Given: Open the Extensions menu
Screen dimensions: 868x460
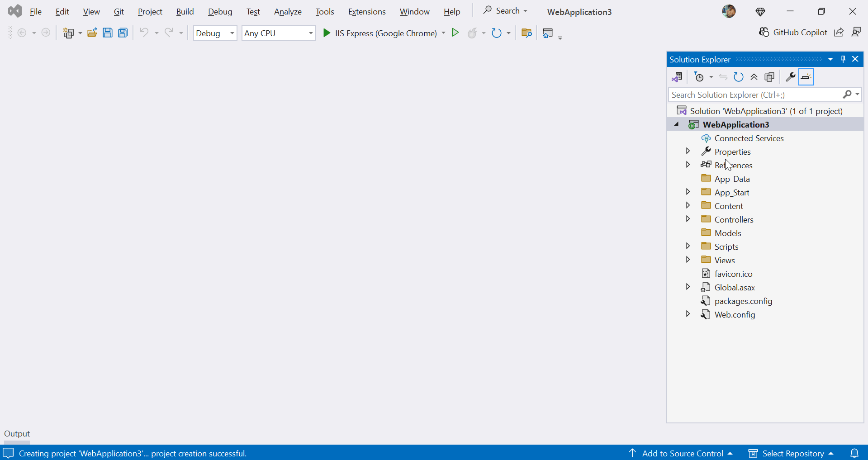Looking at the screenshot, I should click(x=366, y=11).
